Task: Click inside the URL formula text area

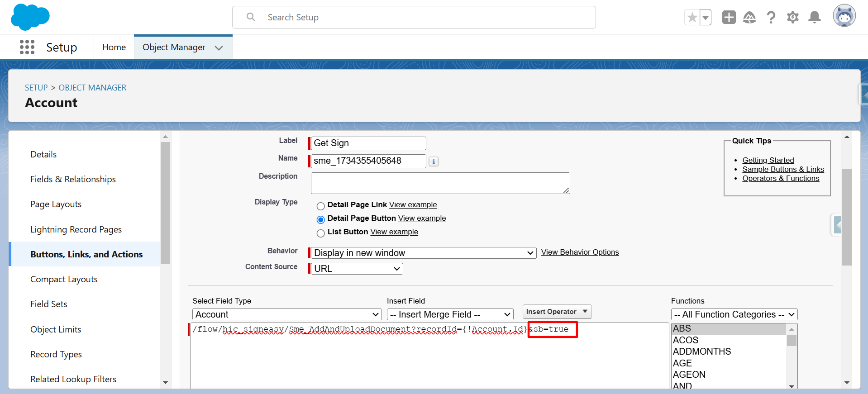Action: click(x=429, y=355)
